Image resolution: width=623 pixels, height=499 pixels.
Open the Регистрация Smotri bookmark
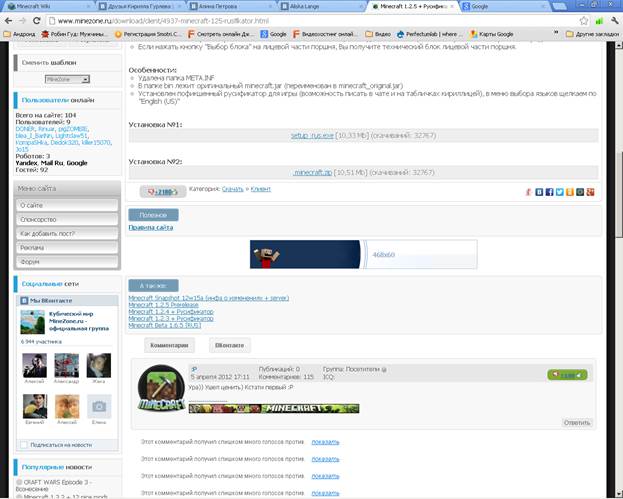(x=147, y=34)
